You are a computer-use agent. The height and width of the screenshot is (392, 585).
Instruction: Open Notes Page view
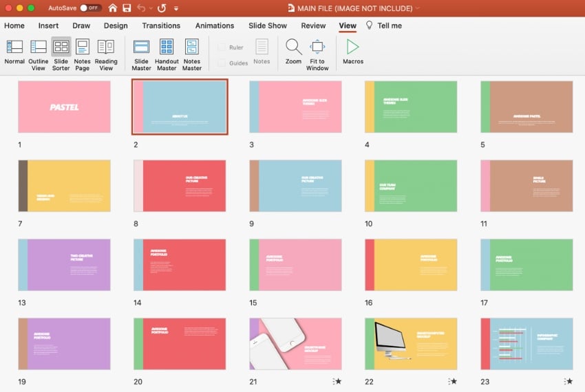tap(83, 54)
